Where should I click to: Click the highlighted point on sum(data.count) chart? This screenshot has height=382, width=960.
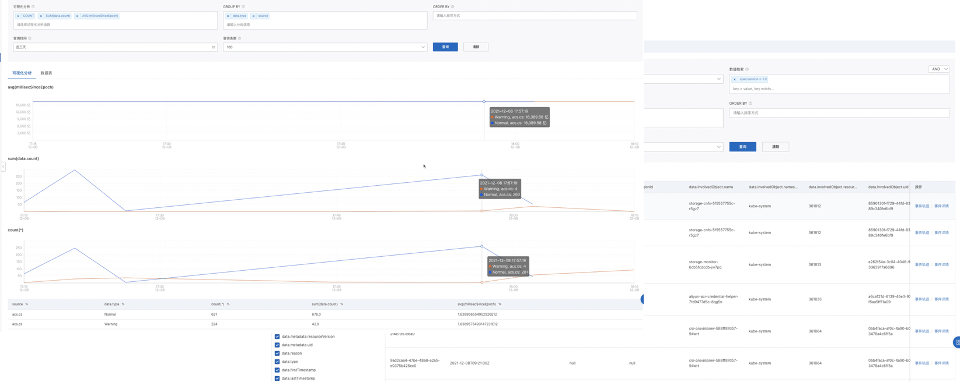point(482,175)
